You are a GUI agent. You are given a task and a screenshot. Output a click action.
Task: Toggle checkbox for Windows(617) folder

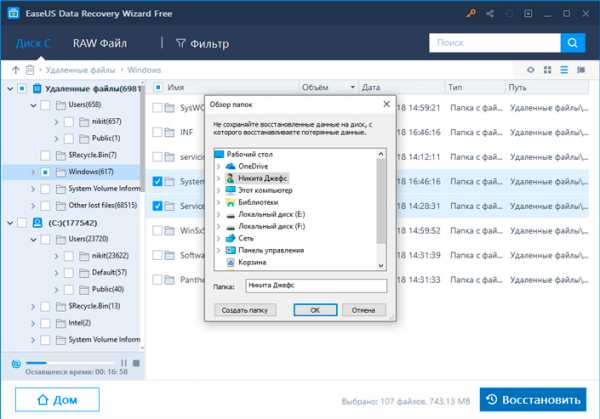tap(45, 172)
